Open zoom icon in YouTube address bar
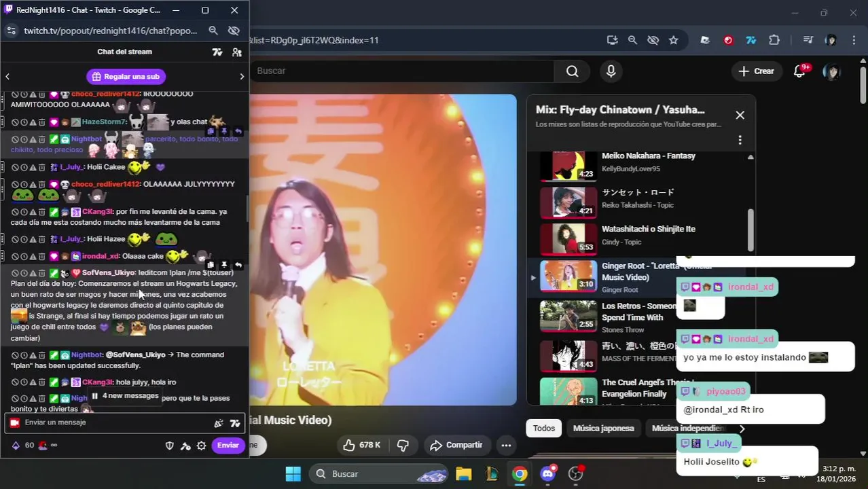This screenshot has width=868, height=489. pyautogui.click(x=632, y=40)
